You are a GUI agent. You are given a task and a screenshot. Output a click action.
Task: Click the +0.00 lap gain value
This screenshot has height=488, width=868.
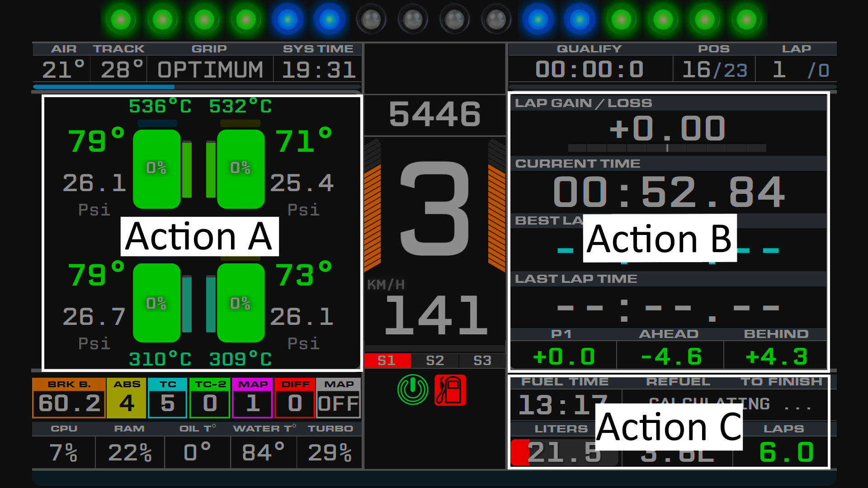click(x=667, y=128)
